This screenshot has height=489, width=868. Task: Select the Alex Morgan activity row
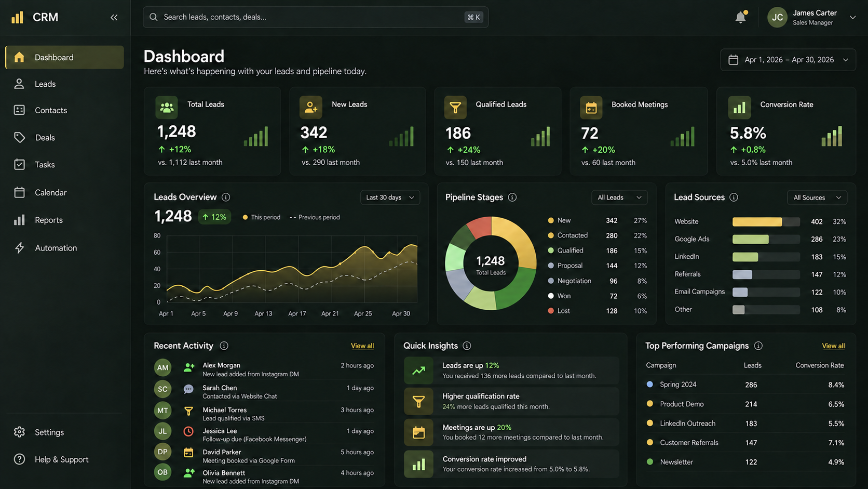point(264,369)
